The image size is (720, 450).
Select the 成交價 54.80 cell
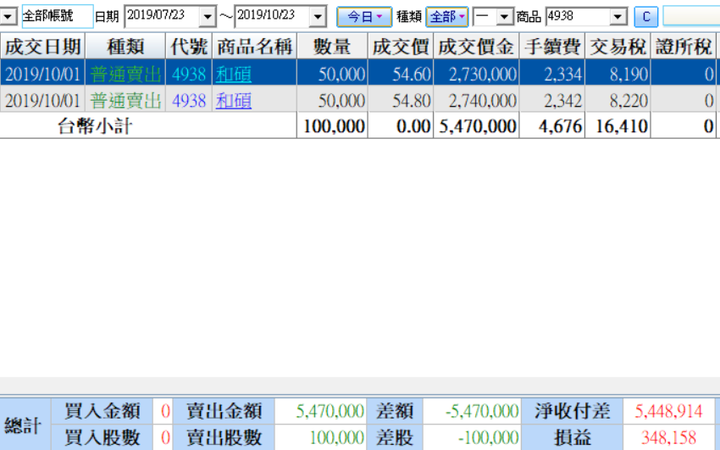(x=400, y=101)
